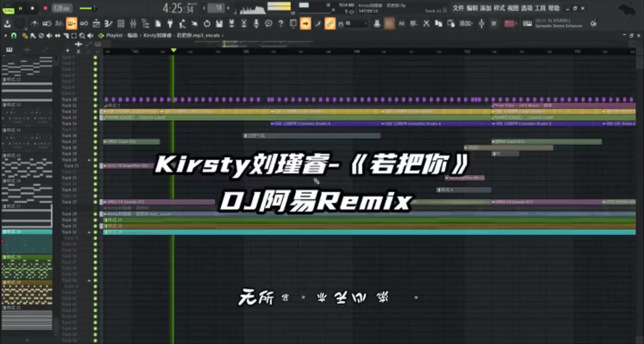The image size is (644, 344).
Task: Toggle the orange chain link icon
Action: tap(330, 23)
